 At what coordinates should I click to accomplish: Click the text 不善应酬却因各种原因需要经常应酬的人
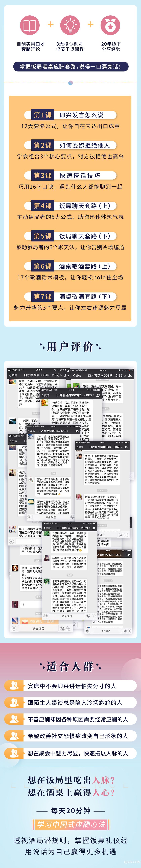point(78,719)
